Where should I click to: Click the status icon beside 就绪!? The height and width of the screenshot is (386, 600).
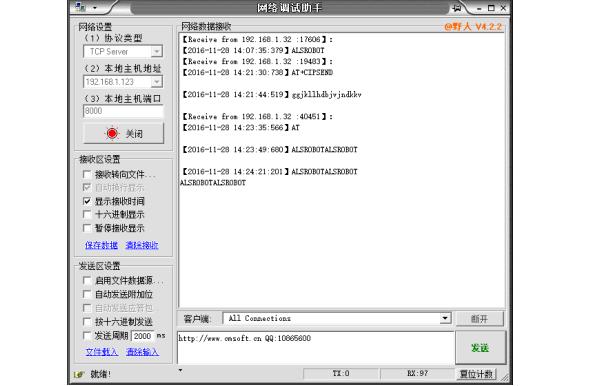click(x=78, y=374)
